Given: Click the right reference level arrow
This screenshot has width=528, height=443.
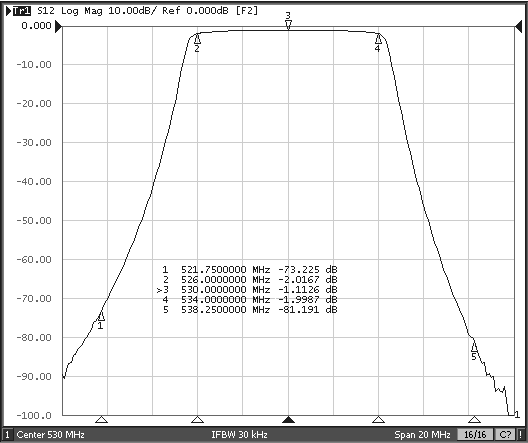Looking at the screenshot, I should tap(518, 26).
